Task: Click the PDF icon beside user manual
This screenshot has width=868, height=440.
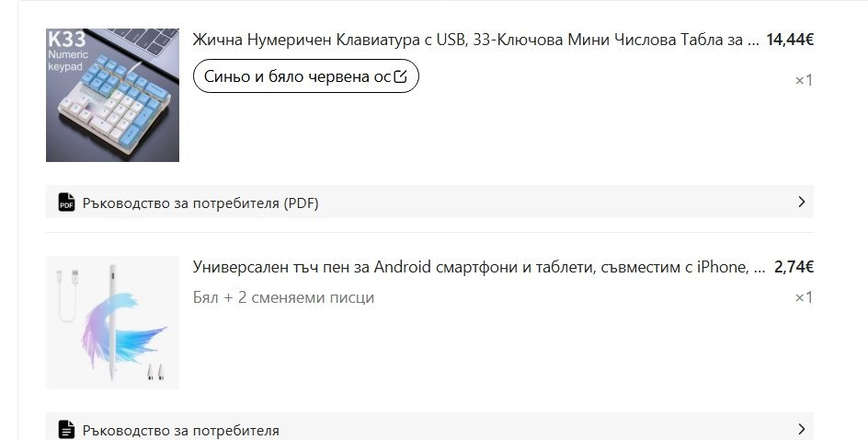Action: click(x=66, y=203)
